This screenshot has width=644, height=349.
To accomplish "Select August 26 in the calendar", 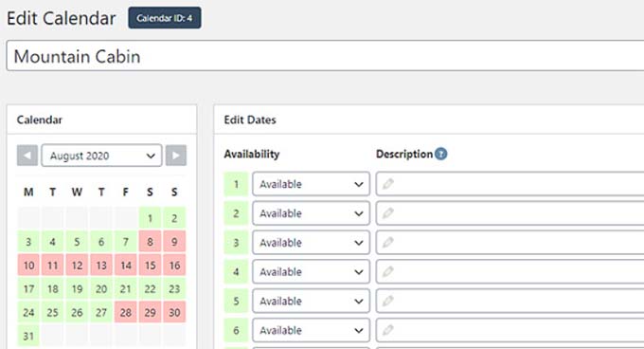I will click(x=77, y=312).
